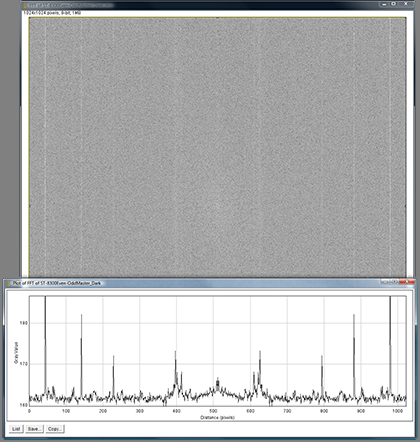Minimize the FFT image window

(x=384, y=4)
